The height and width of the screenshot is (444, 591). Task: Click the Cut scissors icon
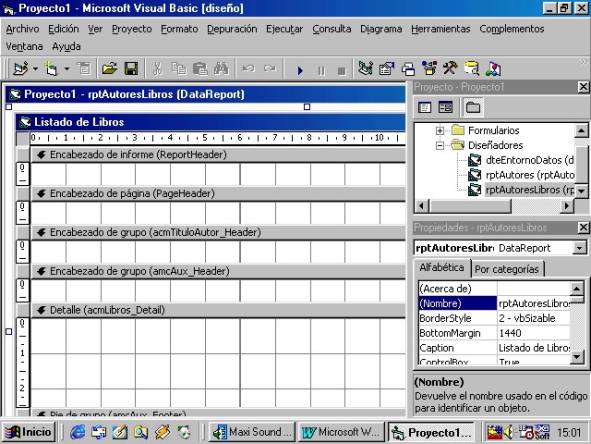(x=157, y=69)
